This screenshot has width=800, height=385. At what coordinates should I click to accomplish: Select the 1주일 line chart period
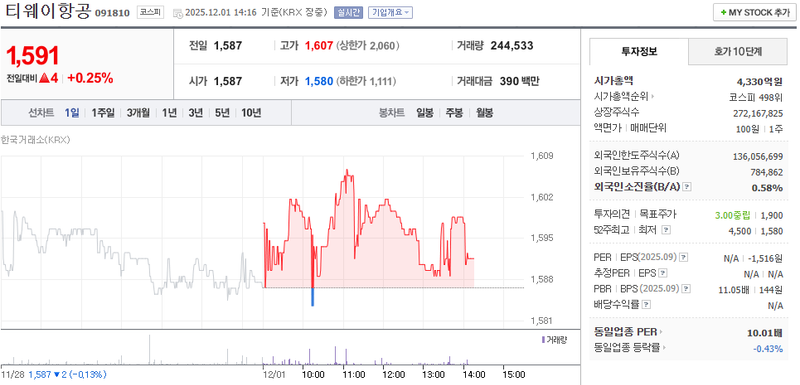103,113
